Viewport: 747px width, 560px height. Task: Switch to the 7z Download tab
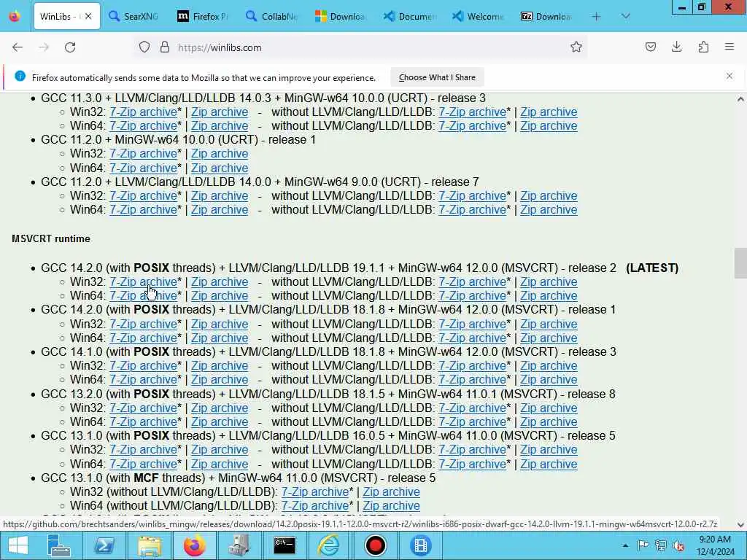point(546,16)
